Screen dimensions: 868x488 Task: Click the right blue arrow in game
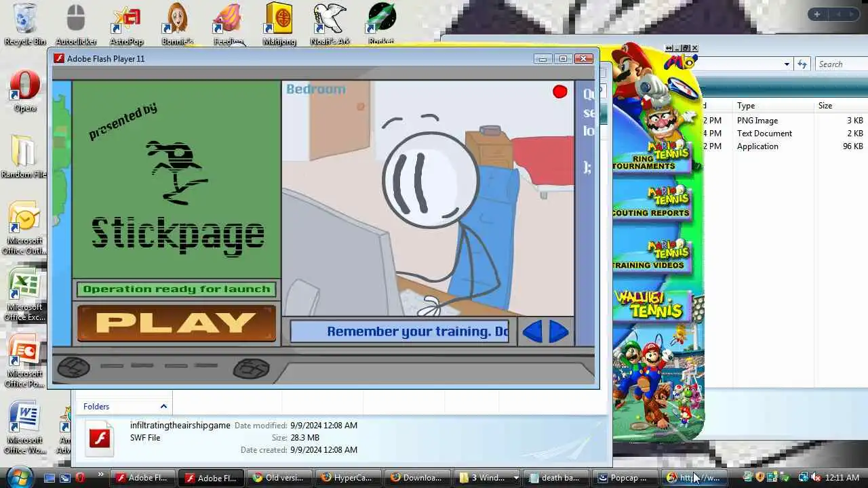tap(558, 331)
